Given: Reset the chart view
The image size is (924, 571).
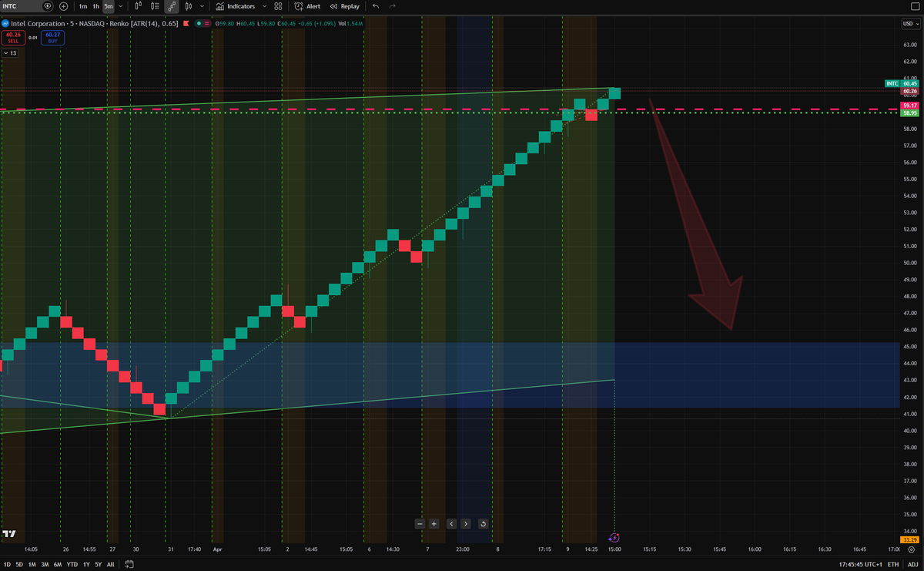Looking at the screenshot, I should tap(483, 524).
